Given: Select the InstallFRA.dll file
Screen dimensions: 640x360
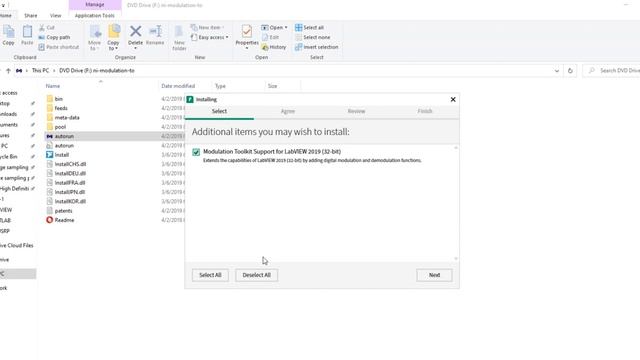Looking at the screenshot, I should pos(66,183).
